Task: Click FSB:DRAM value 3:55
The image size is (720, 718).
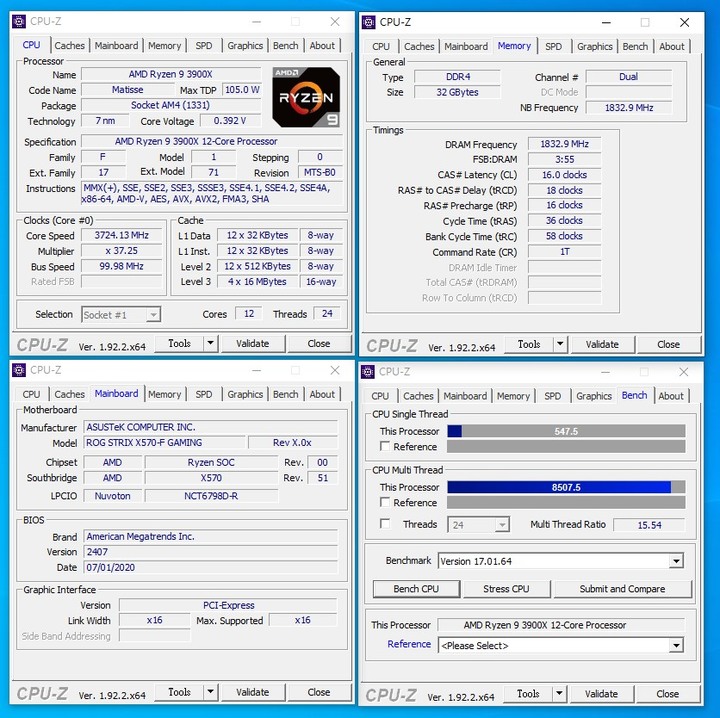Action: [564, 159]
